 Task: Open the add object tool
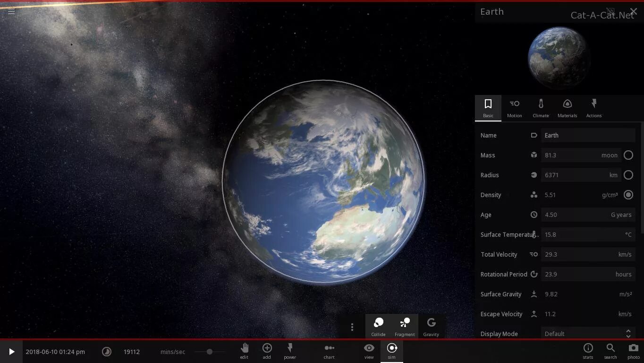click(267, 351)
